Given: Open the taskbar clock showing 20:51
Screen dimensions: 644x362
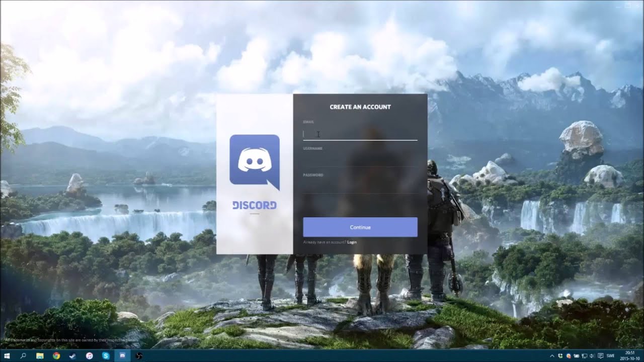Looking at the screenshot, I should pyautogui.click(x=630, y=356).
